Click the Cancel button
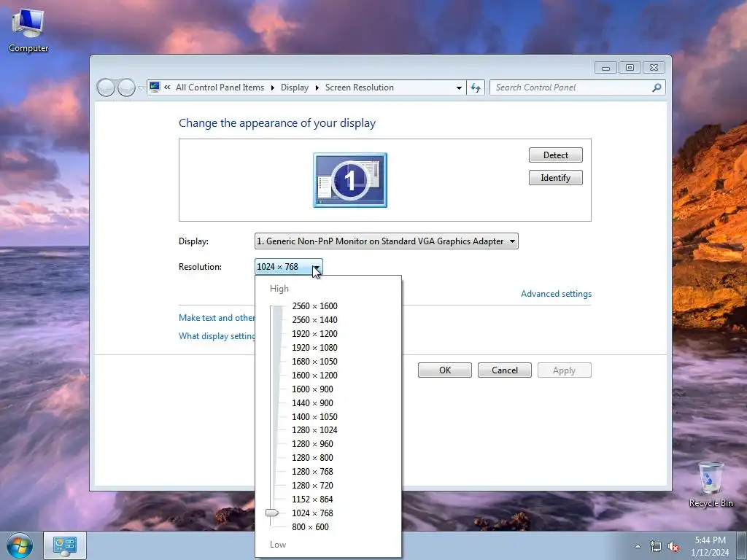 pos(505,370)
